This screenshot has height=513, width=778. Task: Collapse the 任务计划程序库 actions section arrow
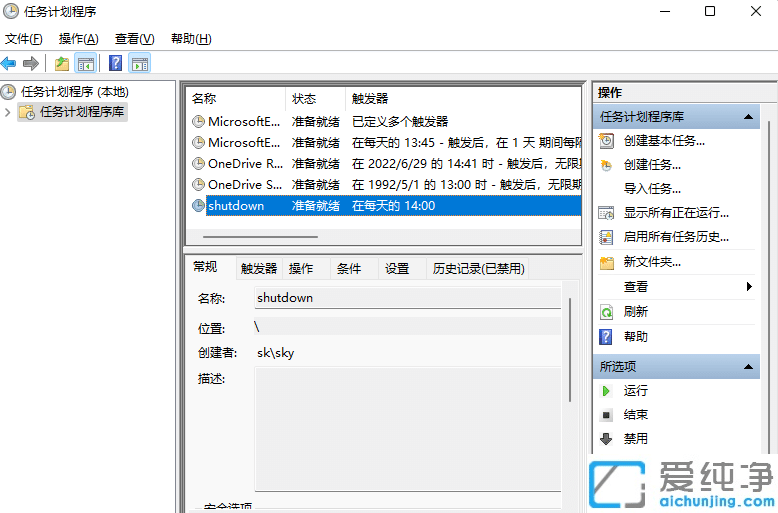pyautogui.click(x=748, y=117)
